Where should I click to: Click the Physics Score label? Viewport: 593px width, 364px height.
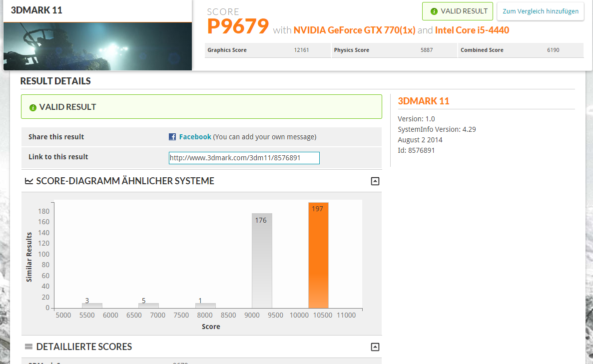(x=351, y=50)
